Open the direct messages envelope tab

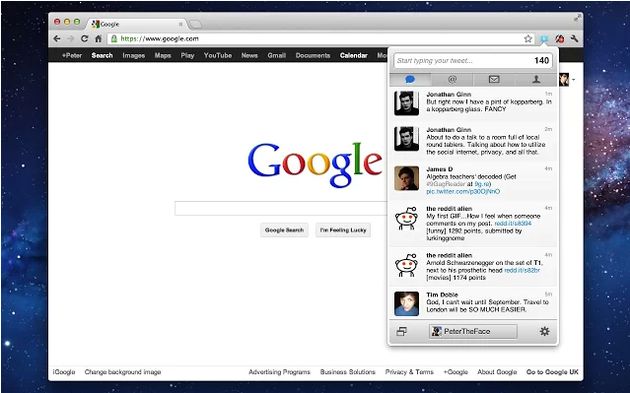tap(494, 80)
